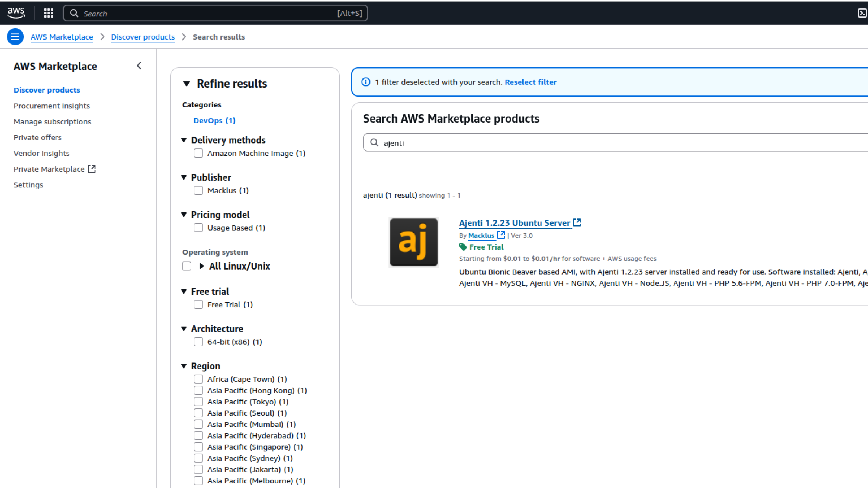Click the magnifier icon in top search bar
868x488 pixels.
tap(74, 13)
